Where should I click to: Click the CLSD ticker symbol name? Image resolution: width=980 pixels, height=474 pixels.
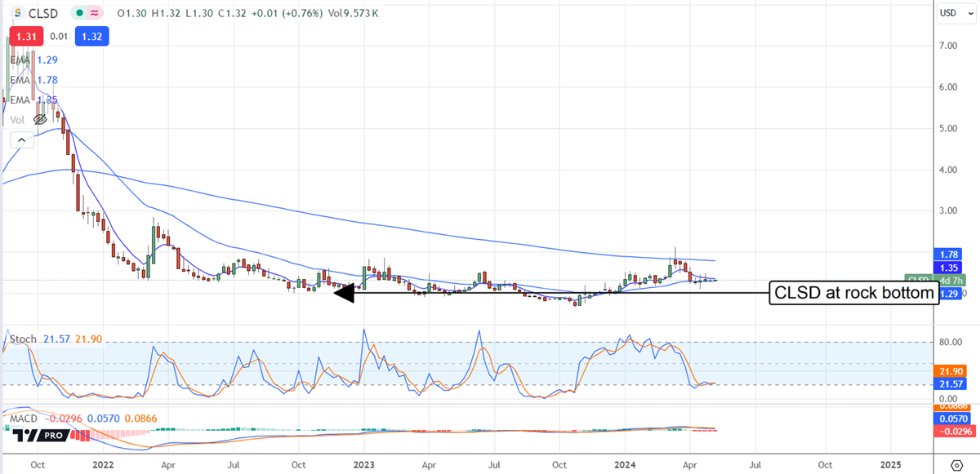pyautogui.click(x=44, y=14)
